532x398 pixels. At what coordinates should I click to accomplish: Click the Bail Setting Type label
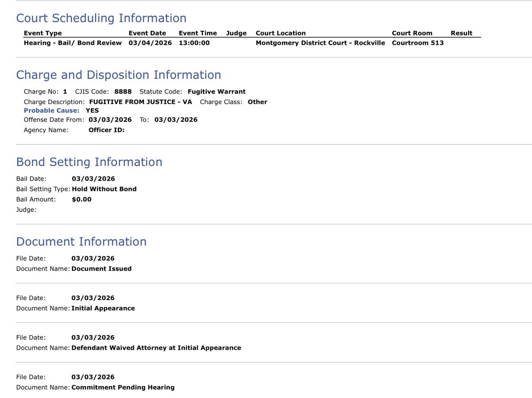tap(43, 189)
